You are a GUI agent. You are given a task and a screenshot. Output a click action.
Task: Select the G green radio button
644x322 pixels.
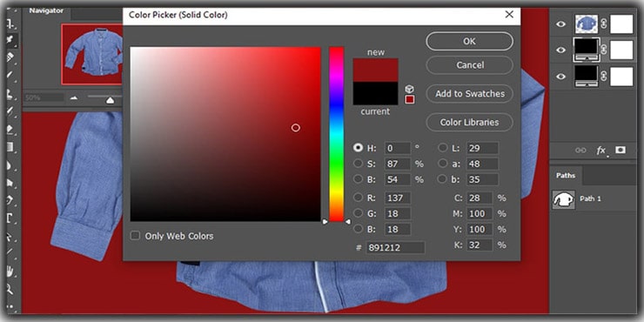[359, 213]
